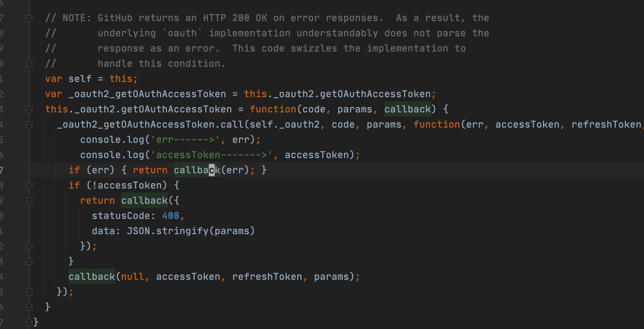The height and width of the screenshot is (329, 644).
Task: Click 'refreshToken' parameter on the .call( line
Action: pyautogui.click(x=606, y=124)
